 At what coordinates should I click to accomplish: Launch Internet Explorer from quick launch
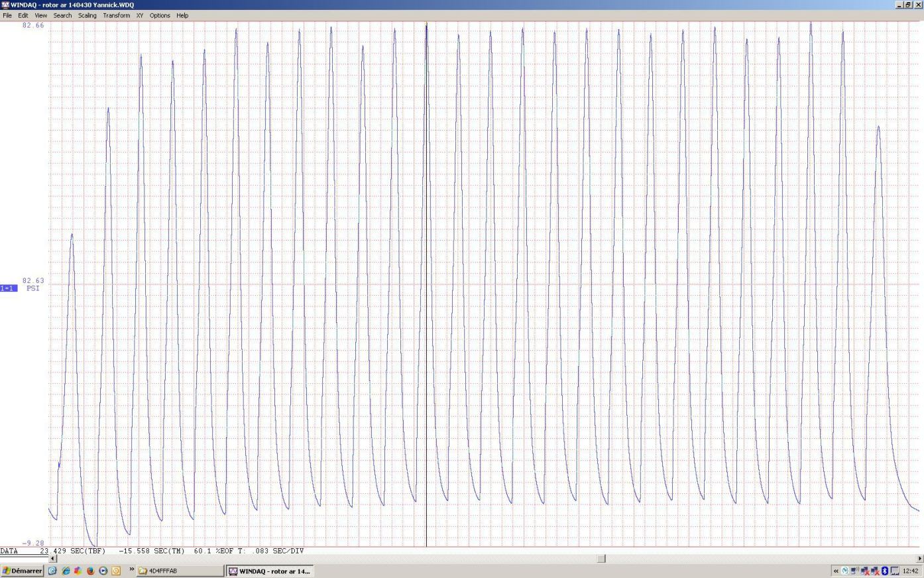(66, 571)
